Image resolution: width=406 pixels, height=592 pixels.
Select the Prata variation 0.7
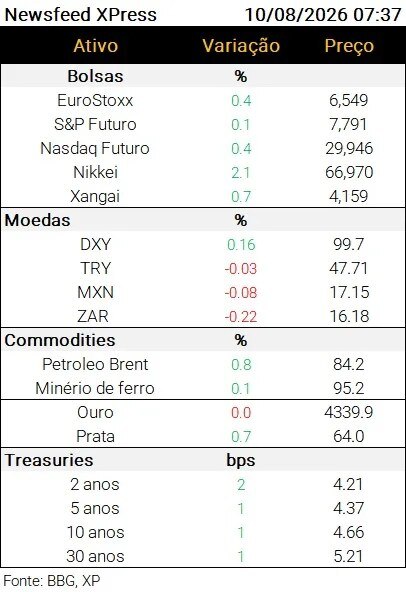(x=241, y=436)
